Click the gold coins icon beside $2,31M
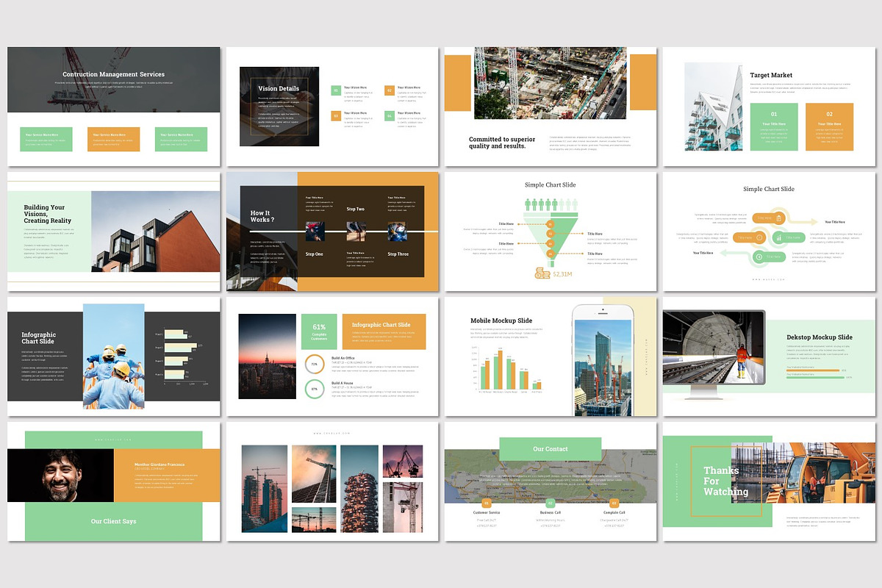 (542, 273)
